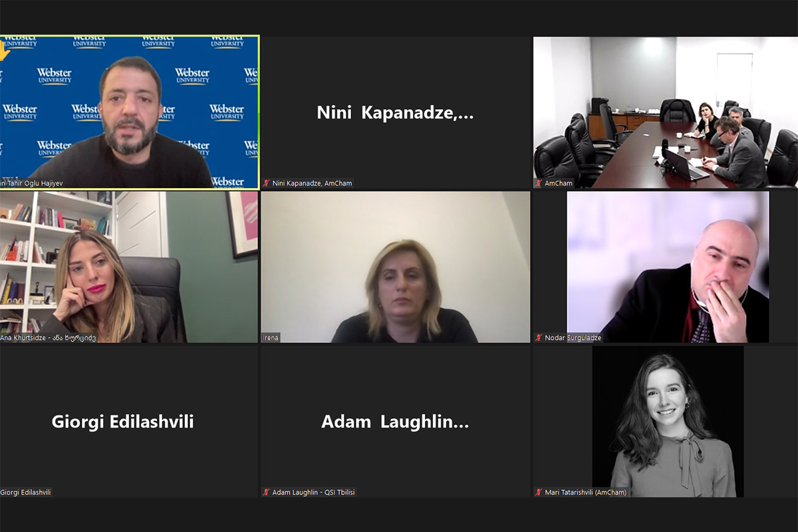Click the Adam Laughlin - QSI Tbilisi label
The width and height of the screenshot is (798, 532).
(x=314, y=492)
